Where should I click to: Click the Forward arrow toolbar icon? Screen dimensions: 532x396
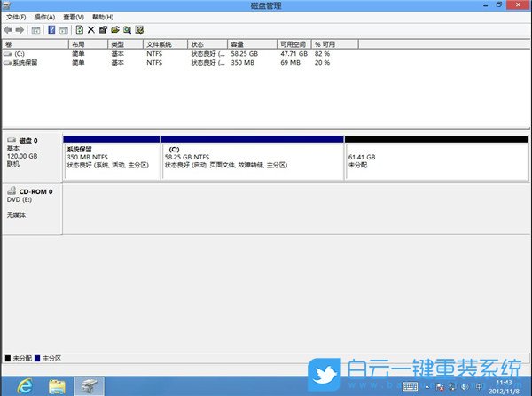tap(20, 29)
